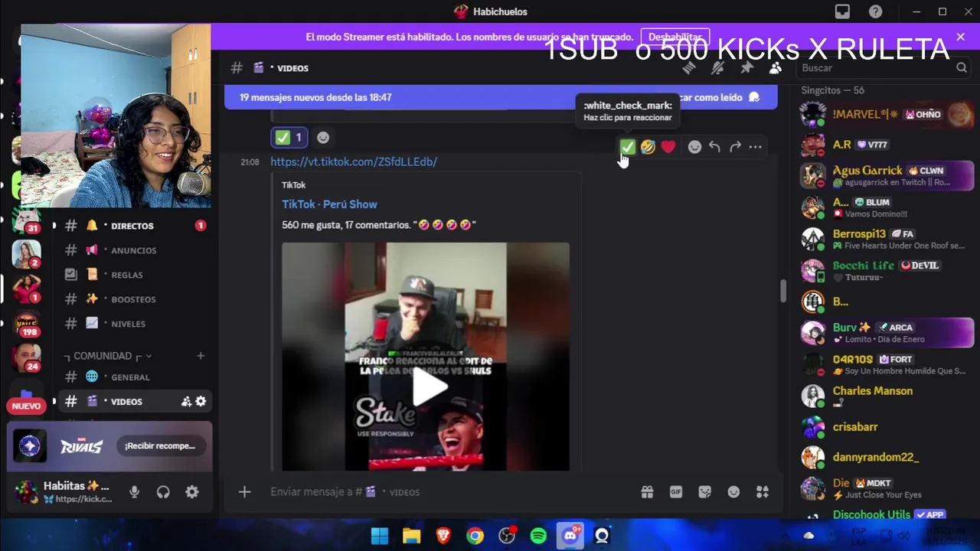Image resolution: width=980 pixels, height=551 pixels.
Task: Open add reaction emoji picker in message toolbar
Action: [694, 147]
